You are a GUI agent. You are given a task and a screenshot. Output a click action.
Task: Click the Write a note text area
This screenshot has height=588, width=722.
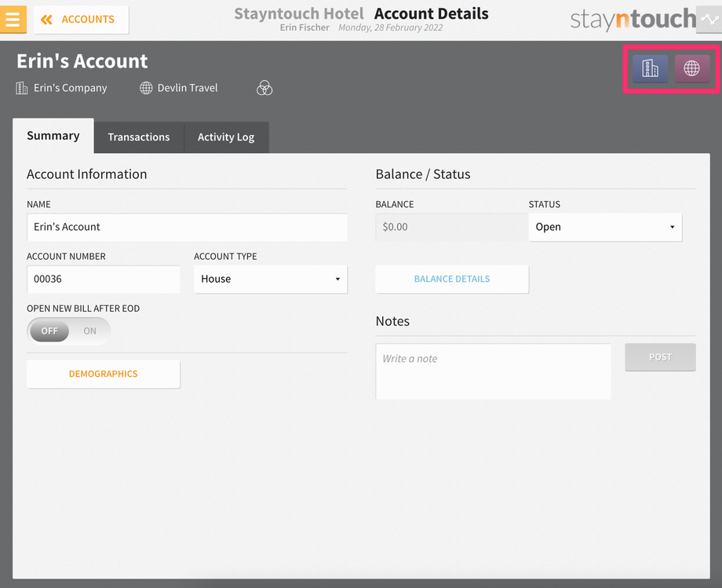[493, 371]
